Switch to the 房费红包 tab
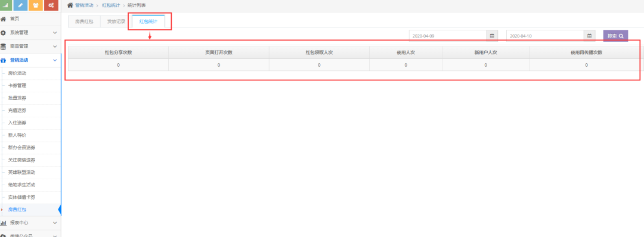644x237 pixels. pos(84,21)
